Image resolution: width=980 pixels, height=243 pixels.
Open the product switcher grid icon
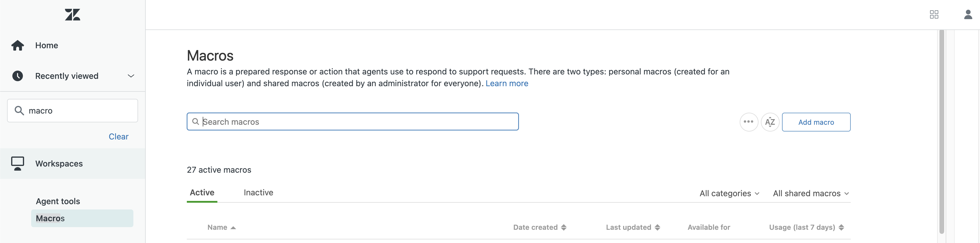click(934, 14)
